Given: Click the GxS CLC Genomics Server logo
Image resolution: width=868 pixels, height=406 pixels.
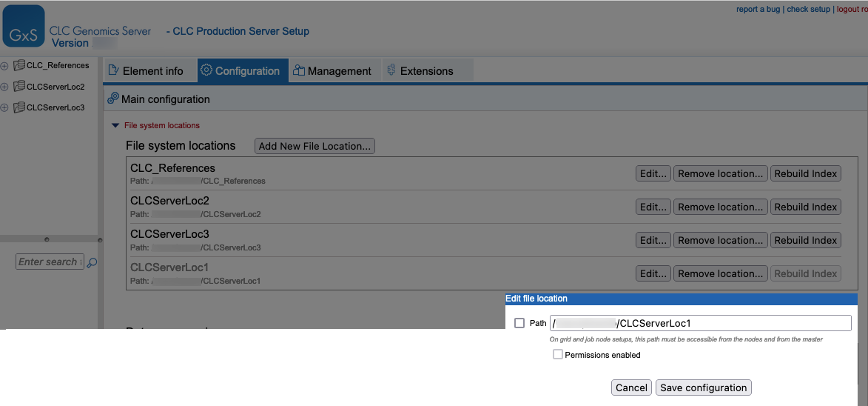Looking at the screenshot, I should click(x=24, y=27).
